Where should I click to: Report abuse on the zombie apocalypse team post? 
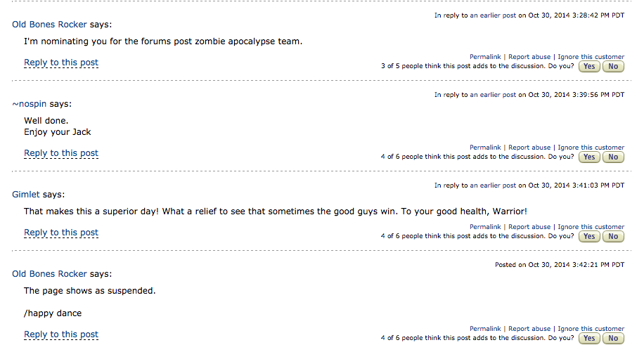[529, 57]
